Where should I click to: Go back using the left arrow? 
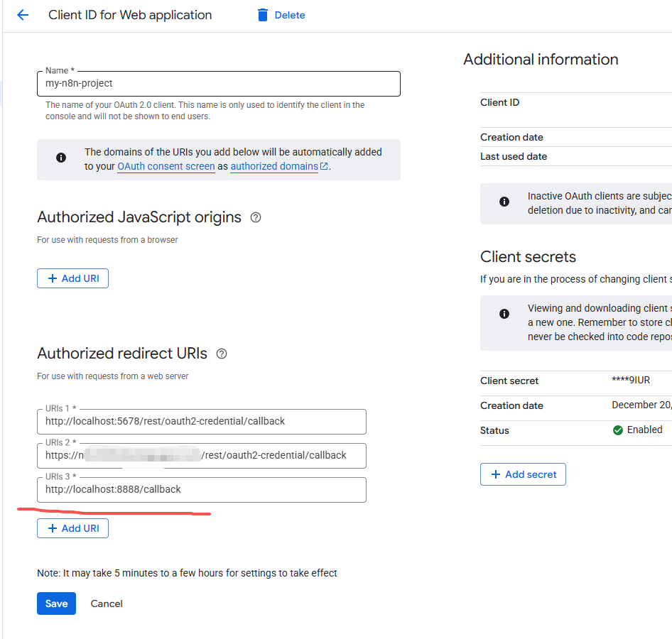[23, 15]
